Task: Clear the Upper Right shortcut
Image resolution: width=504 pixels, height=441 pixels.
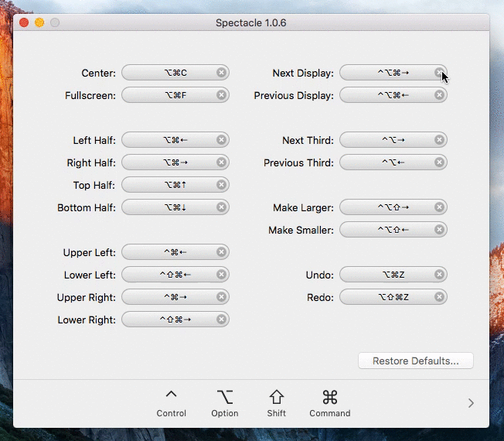Action: click(x=221, y=297)
